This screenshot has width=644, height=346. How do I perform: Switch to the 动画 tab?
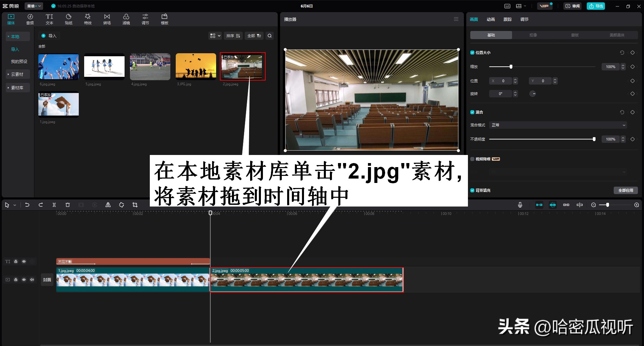coord(490,19)
